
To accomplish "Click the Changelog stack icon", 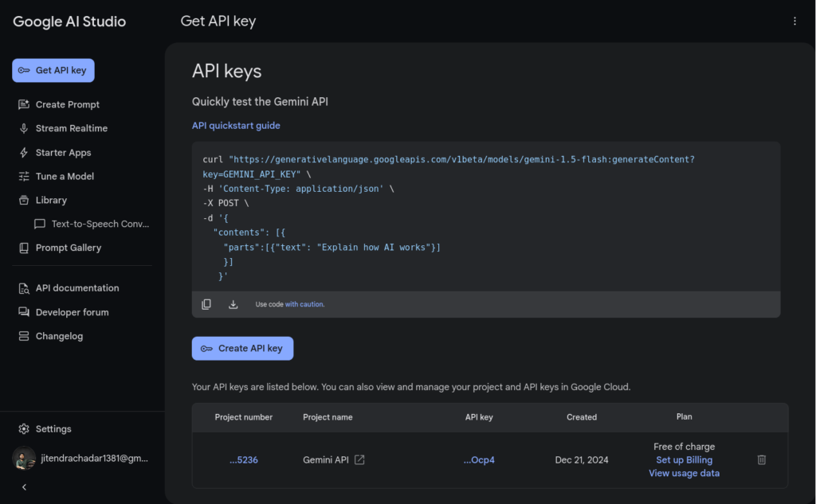I will (24, 336).
